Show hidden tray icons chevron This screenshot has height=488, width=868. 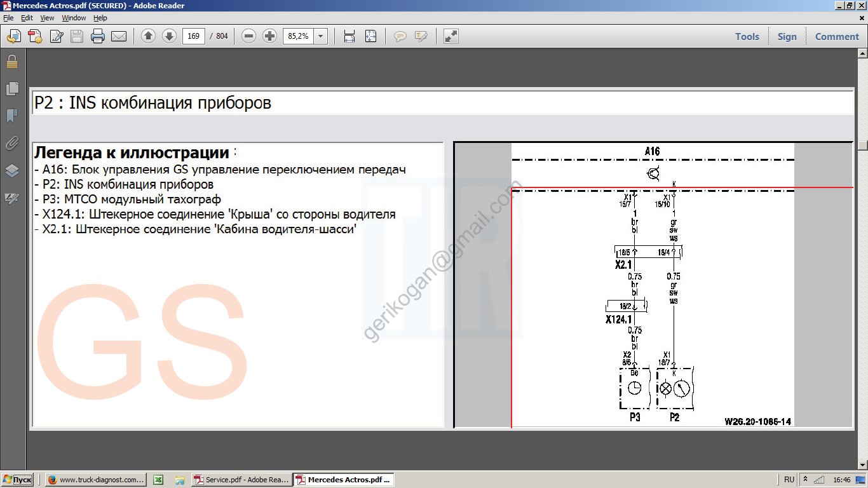click(806, 480)
